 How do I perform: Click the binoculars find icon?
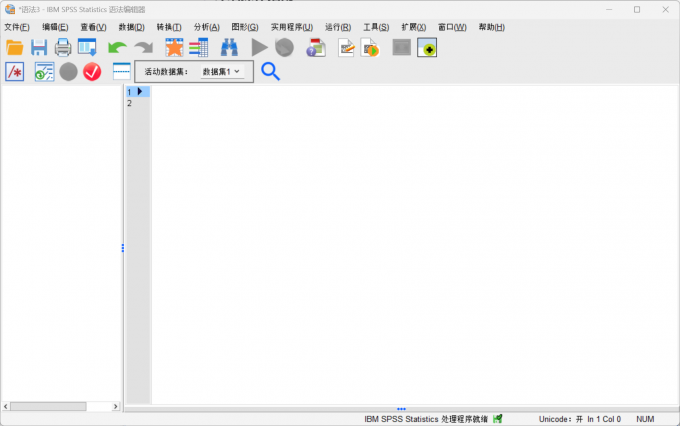click(229, 47)
